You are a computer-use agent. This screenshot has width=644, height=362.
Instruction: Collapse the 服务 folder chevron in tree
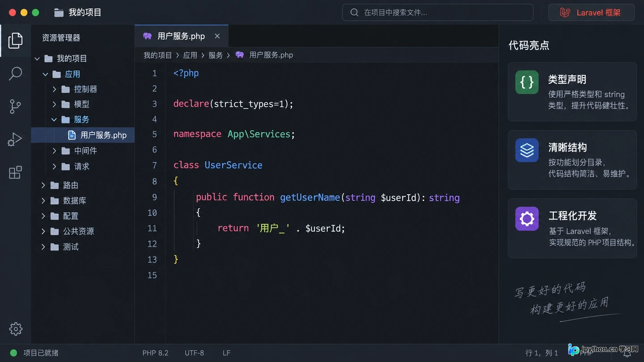(54, 119)
